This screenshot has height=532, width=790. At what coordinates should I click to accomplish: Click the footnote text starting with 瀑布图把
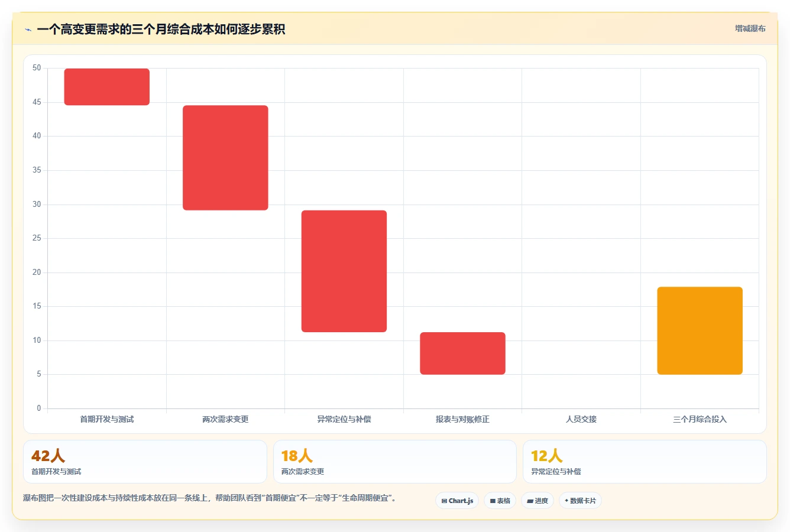pos(209,498)
